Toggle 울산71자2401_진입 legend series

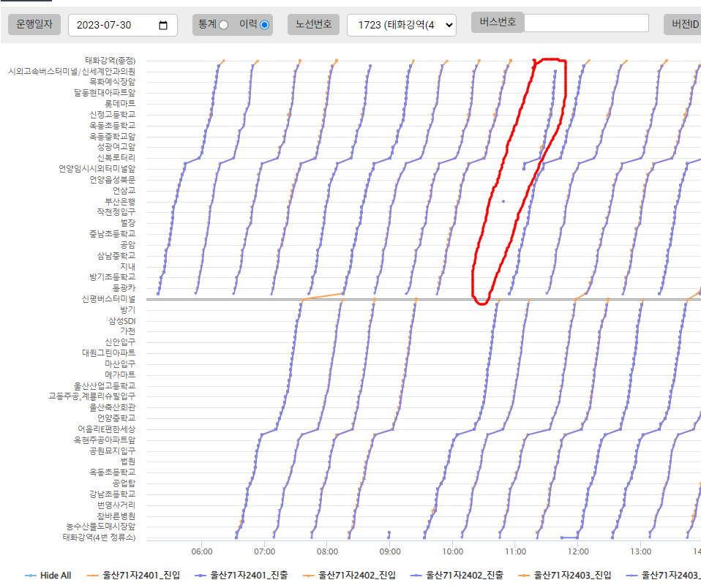coord(138,576)
